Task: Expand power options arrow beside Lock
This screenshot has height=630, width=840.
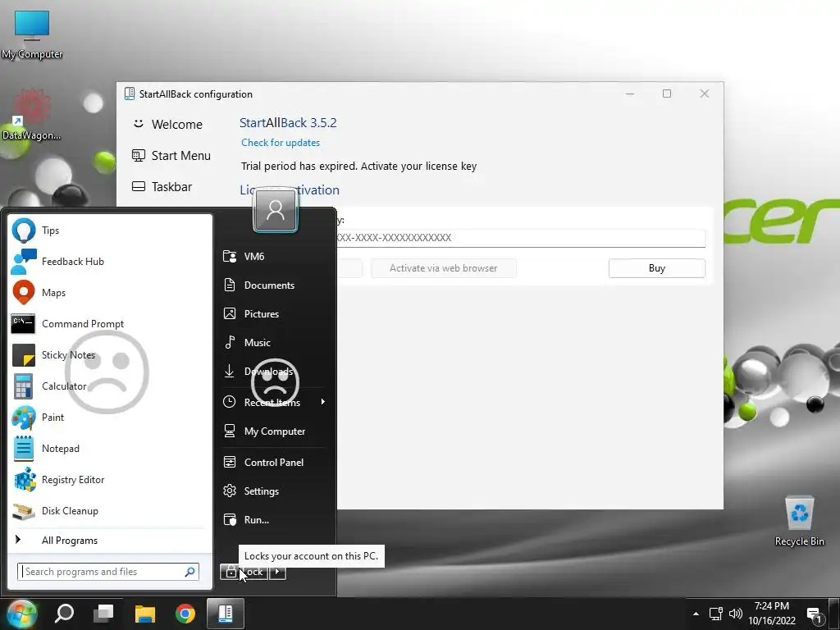Action: click(277, 572)
